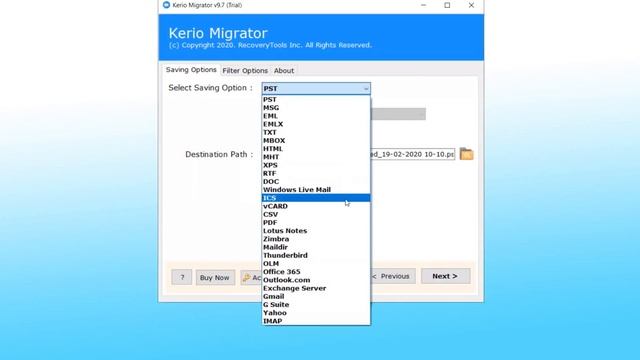Select Windows Live Mail option
The height and width of the screenshot is (360, 640).
[316, 190]
